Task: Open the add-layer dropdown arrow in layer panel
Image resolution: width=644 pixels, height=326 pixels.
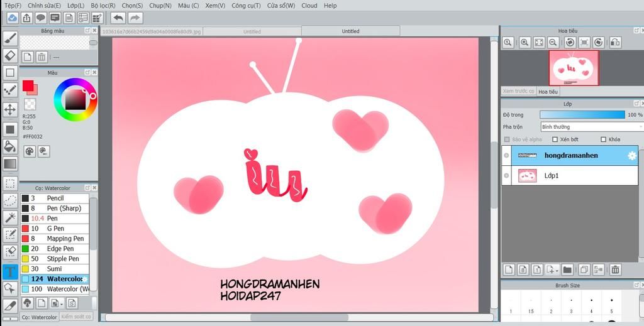Action: point(557,271)
